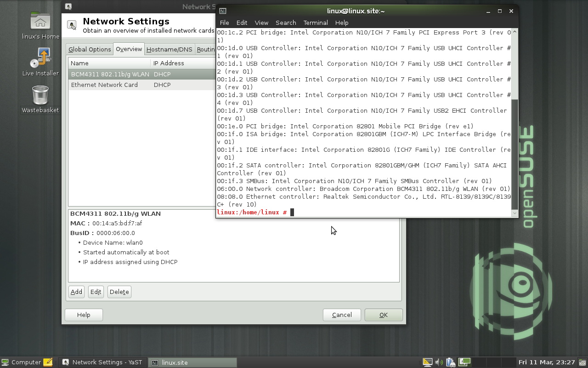Image resolution: width=588 pixels, height=368 pixels.
Task: Click the battery power manager tray icon
Action: (x=451, y=362)
